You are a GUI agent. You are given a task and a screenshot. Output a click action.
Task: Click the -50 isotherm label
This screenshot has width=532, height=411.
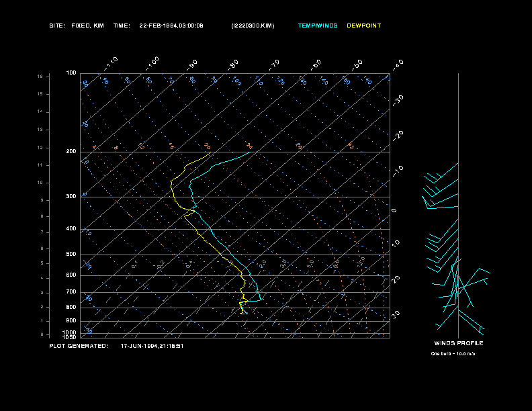pos(357,64)
